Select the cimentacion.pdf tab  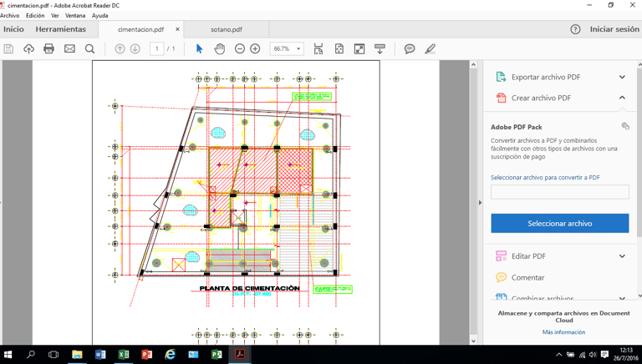click(140, 29)
